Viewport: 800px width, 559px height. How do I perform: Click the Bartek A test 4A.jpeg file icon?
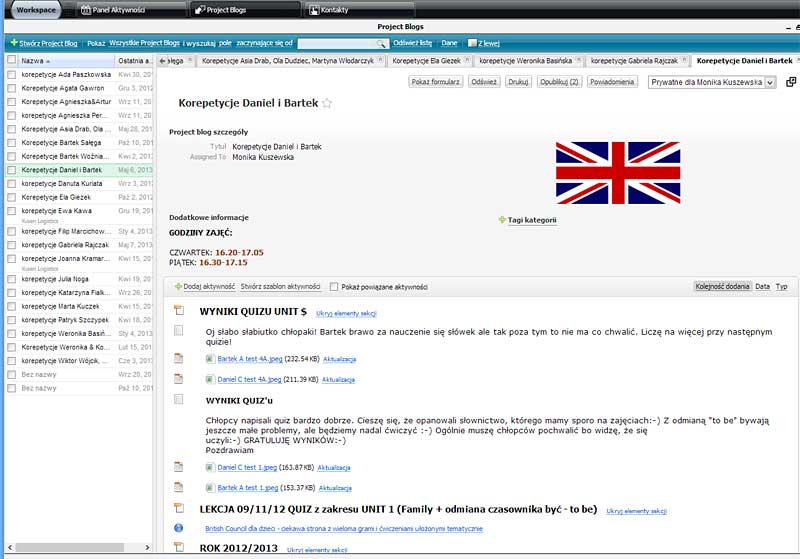[x=179, y=359]
